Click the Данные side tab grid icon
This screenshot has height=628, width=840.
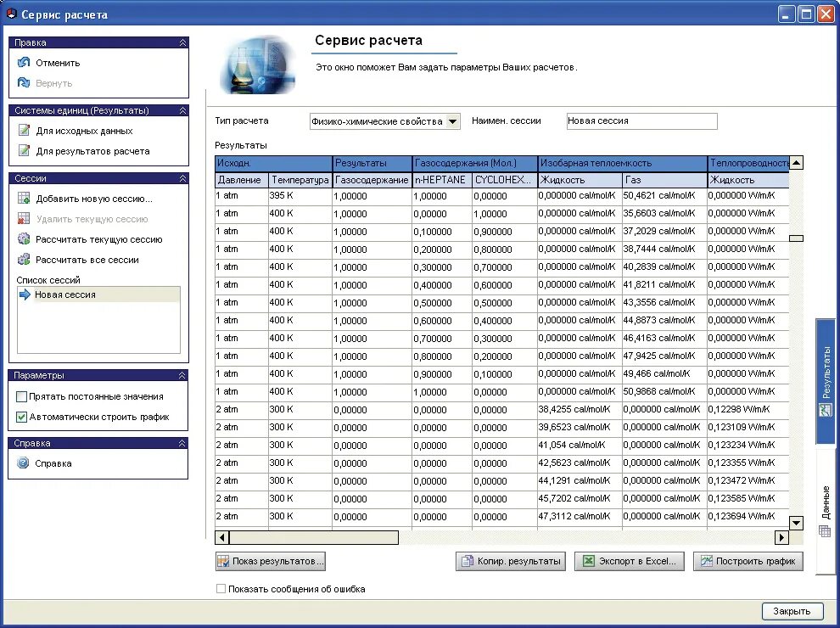pyautogui.click(x=825, y=531)
